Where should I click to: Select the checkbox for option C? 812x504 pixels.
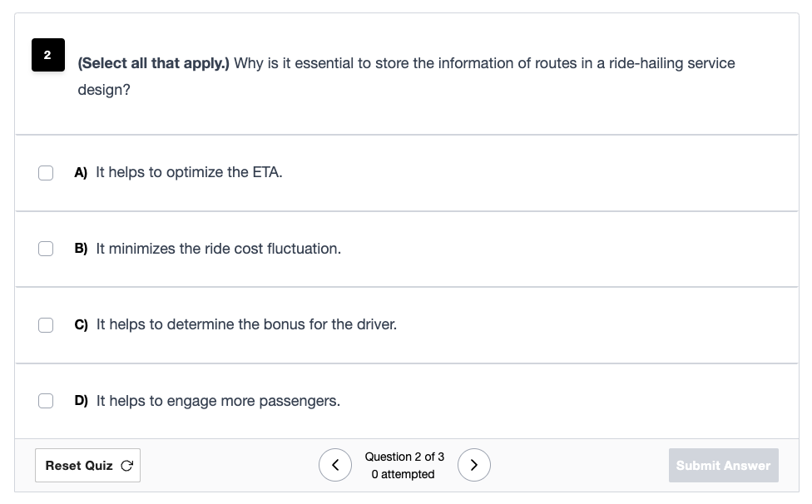[x=46, y=325]
